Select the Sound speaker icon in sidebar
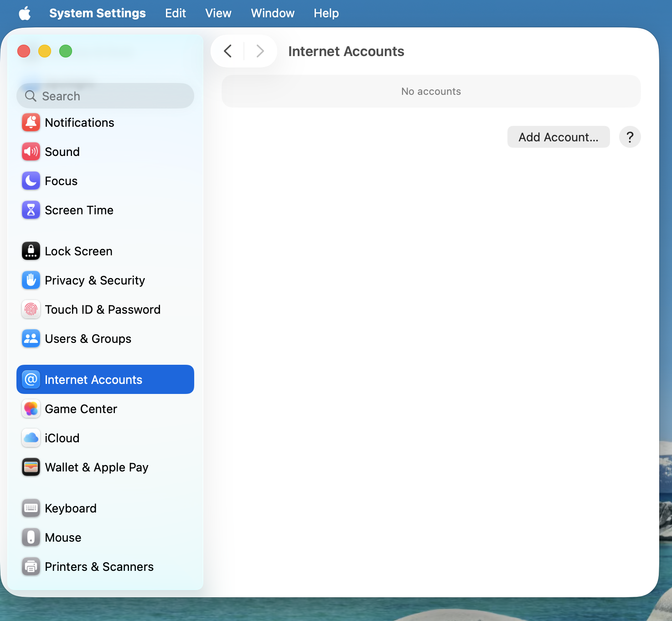This screenshot has width=672, height=621. tap(31, 151)
